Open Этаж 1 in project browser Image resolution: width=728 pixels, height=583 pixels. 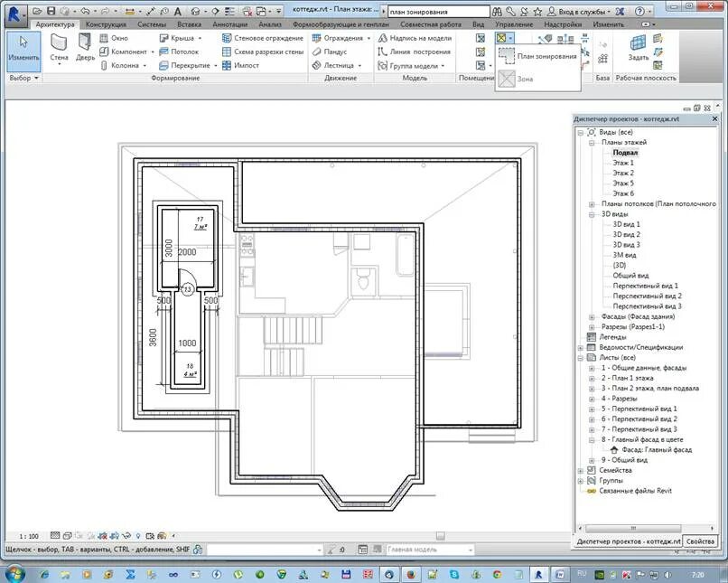[623, 163]
